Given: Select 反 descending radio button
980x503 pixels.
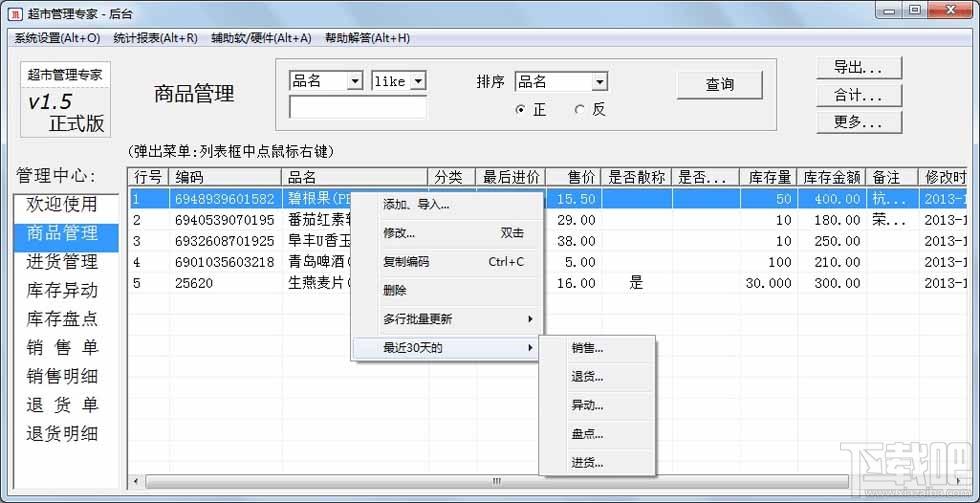Looking at the screenshot, I should tap(590, 110).
